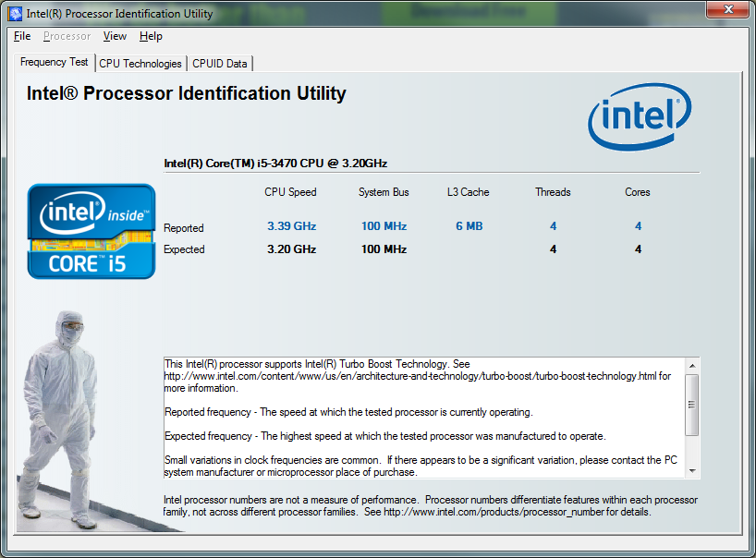Click the L3 Cache value 6 MB
Screen dimensions: 756x558
[x=469, y=226]
